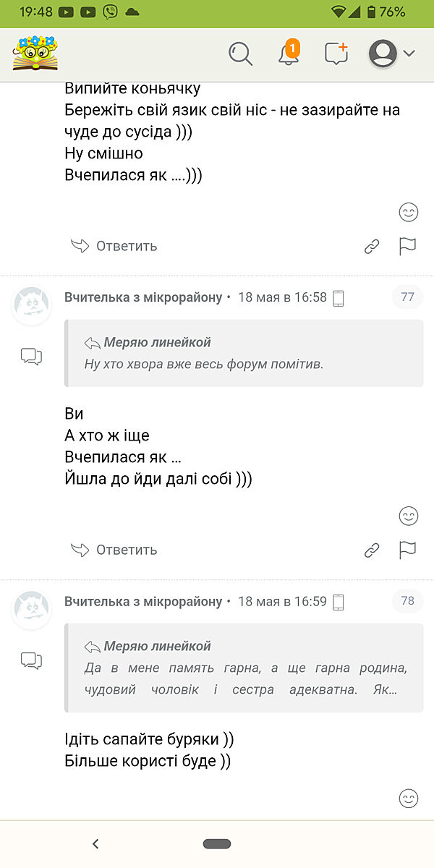Open comment thread icon beside comment 77
Screen dimensions: 434x868
[x=31, y=356]
